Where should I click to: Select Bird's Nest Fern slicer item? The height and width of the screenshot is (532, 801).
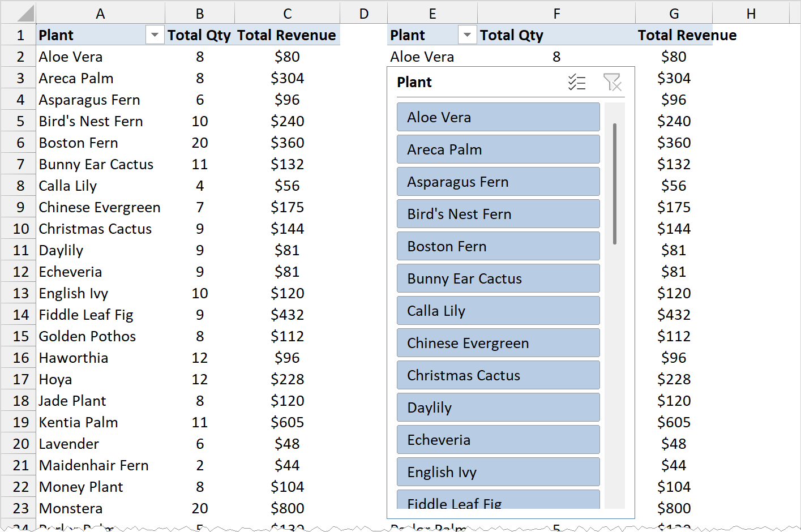pyautogui.click(x=498, y=214)
